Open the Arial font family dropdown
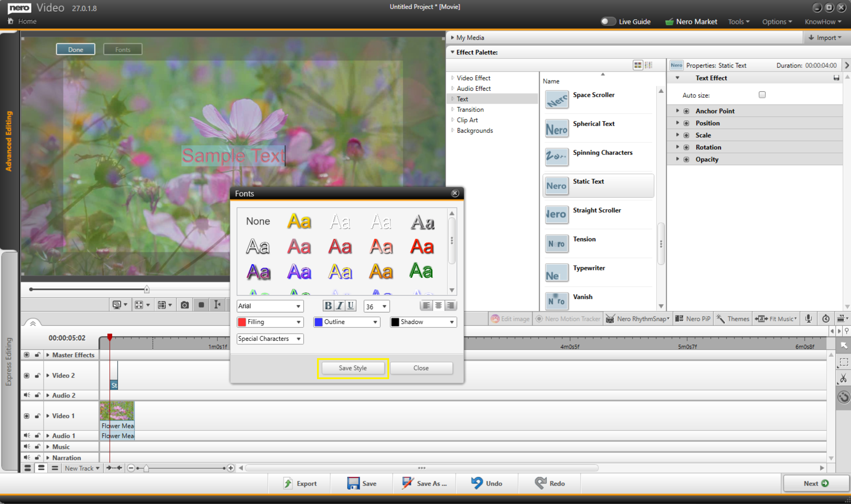This screenshot has width=851, height=504. [x=269, y=306]
